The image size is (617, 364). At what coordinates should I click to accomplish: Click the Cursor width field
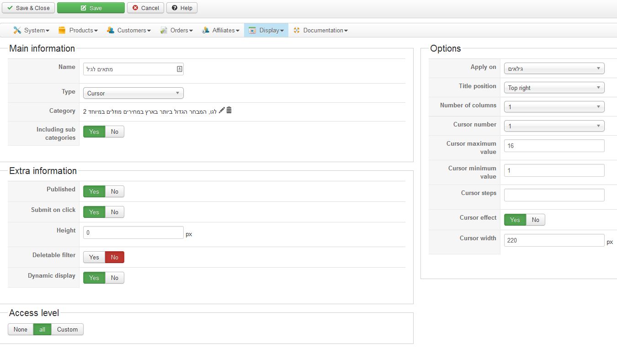(554, 240)
